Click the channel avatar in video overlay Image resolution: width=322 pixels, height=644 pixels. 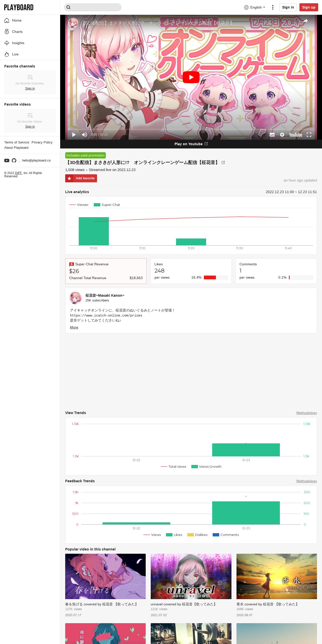pyautogui.click(x=73, y=23)
